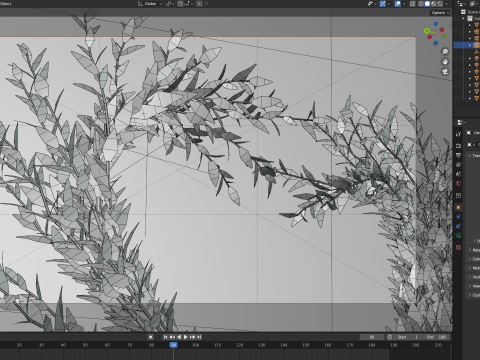Open Global transform orientation dropdown
This screenshot has width=480, height=360.
coord(150,4)
